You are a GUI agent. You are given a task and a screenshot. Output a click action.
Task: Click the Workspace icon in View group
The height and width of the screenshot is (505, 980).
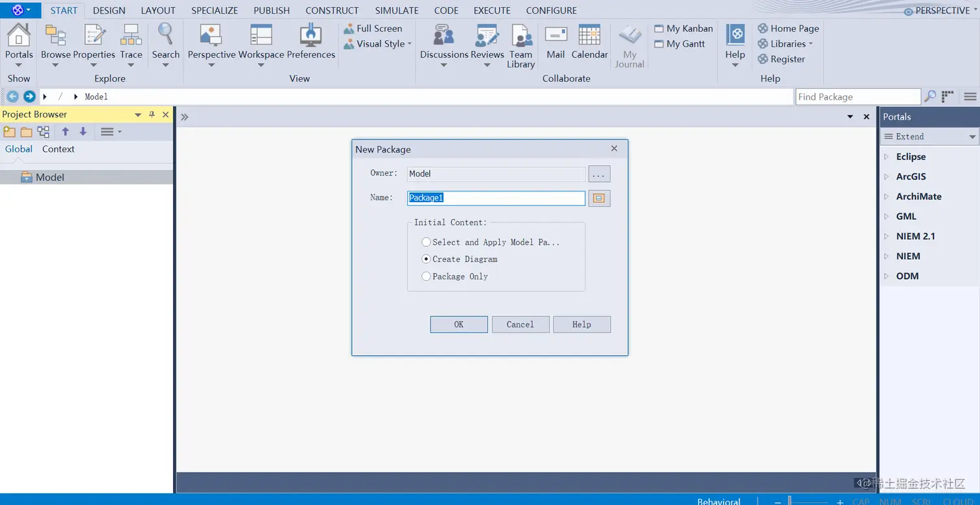coord(261,36)
